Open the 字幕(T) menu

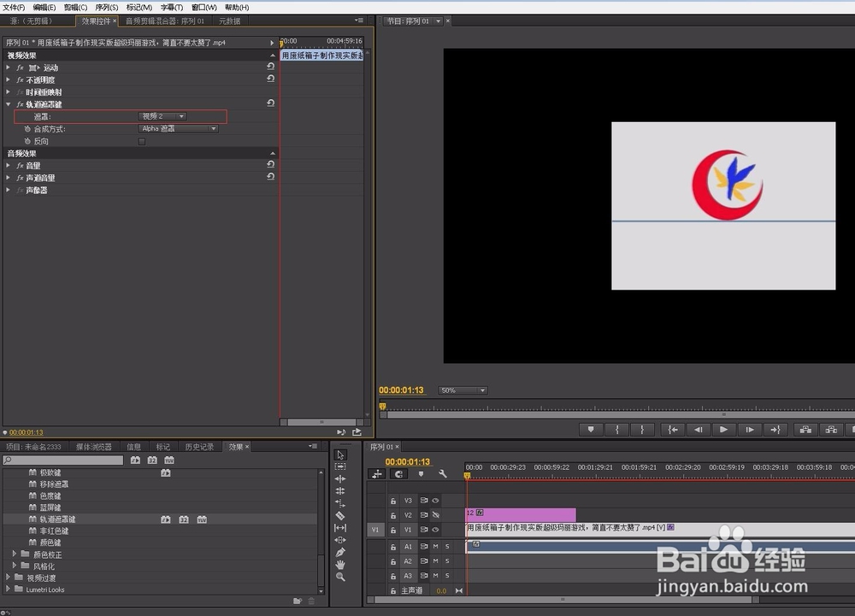click(x=172, y=7)
